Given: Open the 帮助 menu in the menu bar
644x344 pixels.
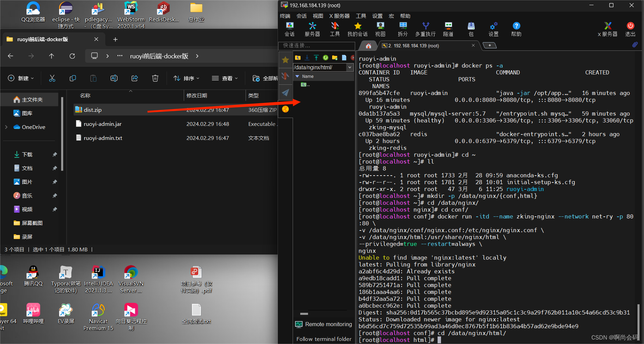Looking at the screenshot, I should pyautogui.click(x=405, y=16).
